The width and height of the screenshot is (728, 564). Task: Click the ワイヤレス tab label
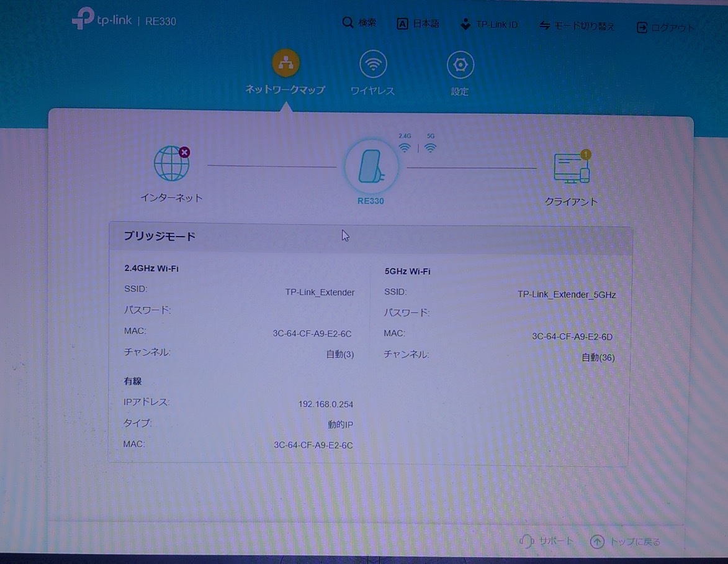click(372, 91)
